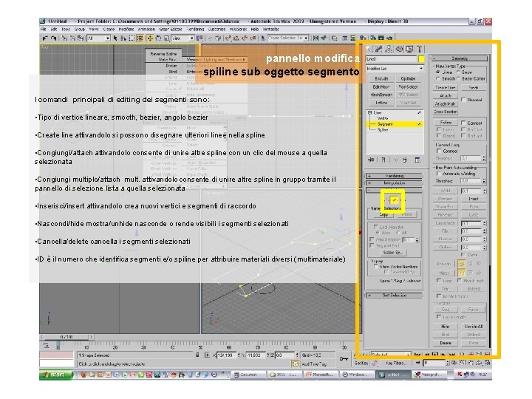
Task: Click the Attach Mult. button
Action: tap(445, 104)
